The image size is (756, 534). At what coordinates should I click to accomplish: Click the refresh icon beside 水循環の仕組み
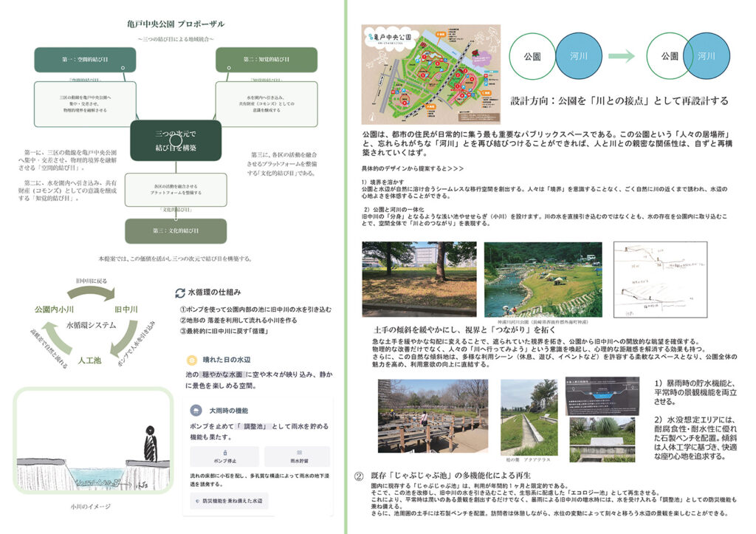pyautogui.click(x=179, y=292)
